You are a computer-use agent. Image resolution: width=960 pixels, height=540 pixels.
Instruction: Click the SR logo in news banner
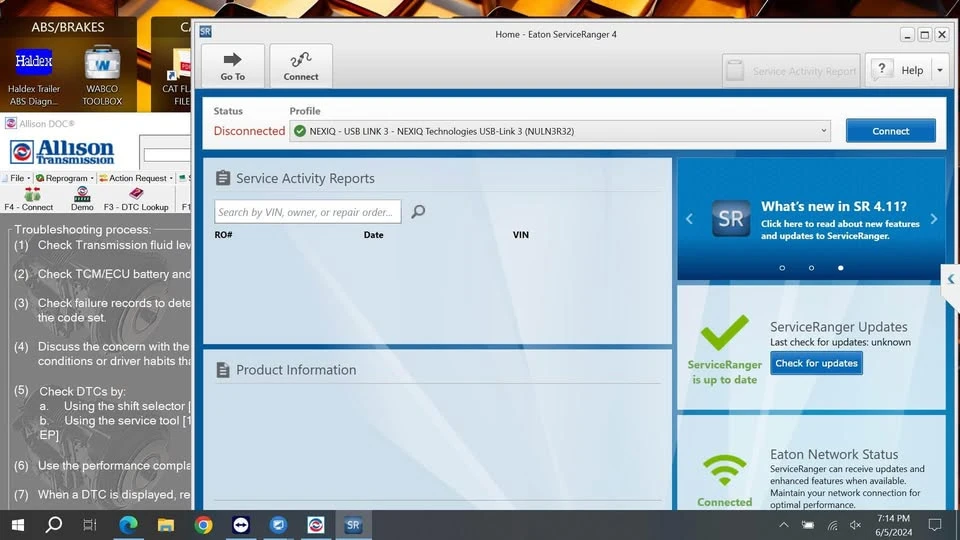click(x=731, y=219)
